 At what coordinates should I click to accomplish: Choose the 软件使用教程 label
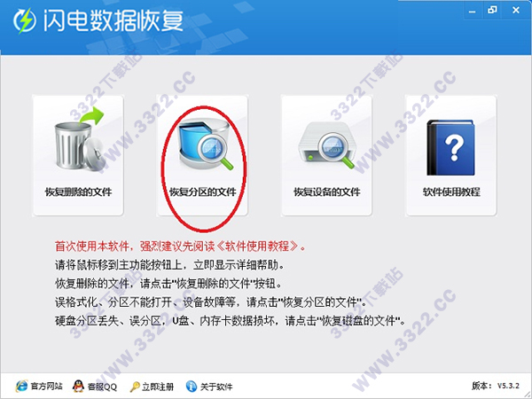451,192
